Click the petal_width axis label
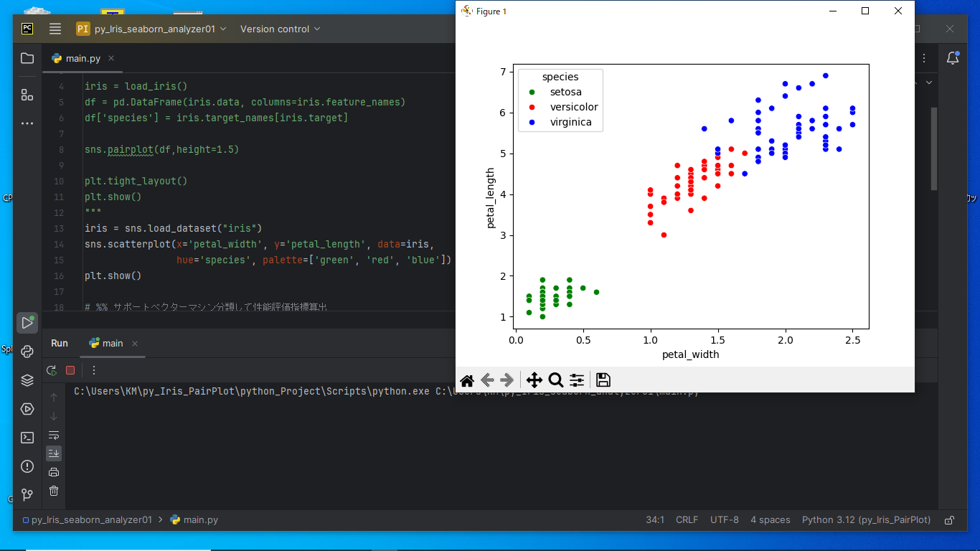Image resolution: width=980 pixels, height=551 pixels. (x=690, y=354)
